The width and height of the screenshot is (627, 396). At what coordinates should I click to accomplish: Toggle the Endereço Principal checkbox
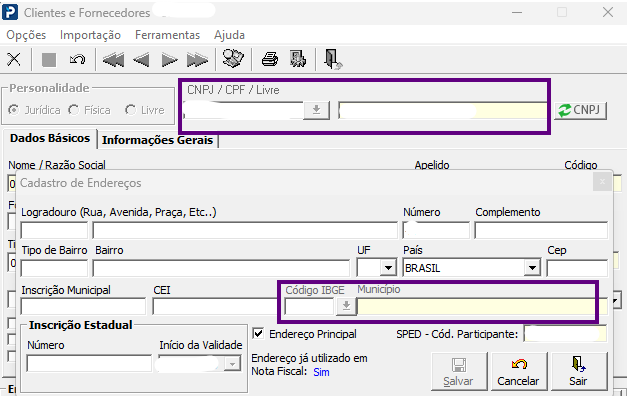click(259, 333)
